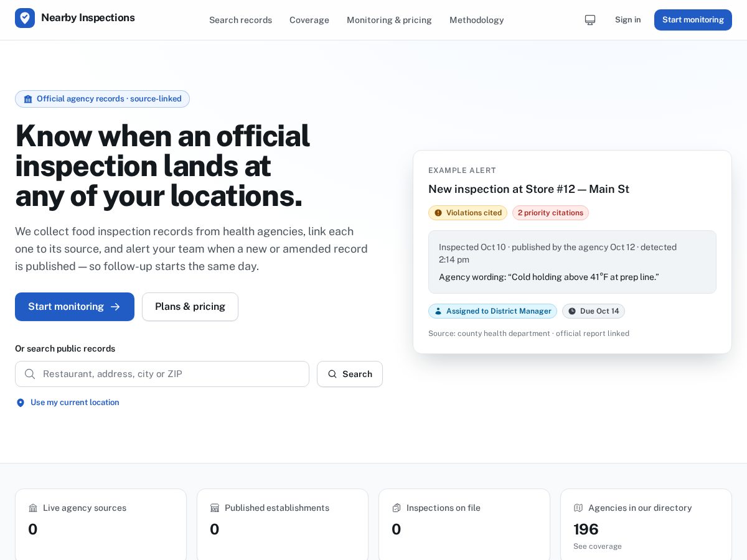Click the agency building icon in badge
This screenshot has height=560, width=747.
(x=28, y=99)
